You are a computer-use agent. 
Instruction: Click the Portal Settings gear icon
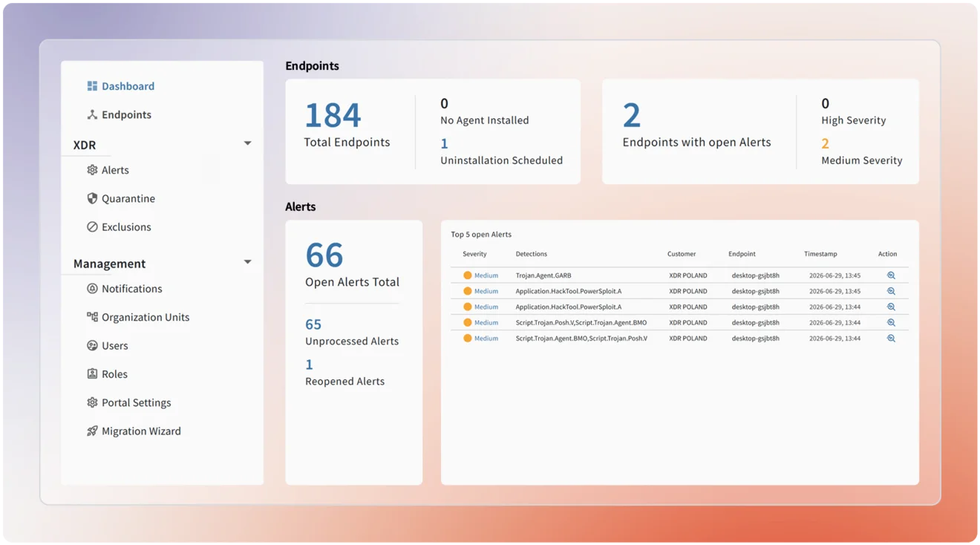pos(92,402)
